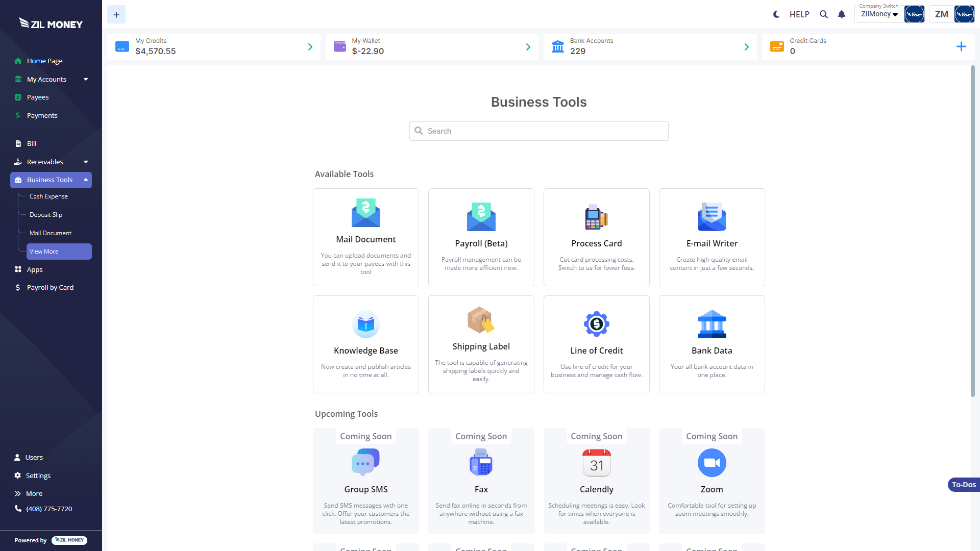Open the Line of Credit tool
980x551 pixels.
tap(596, 344)
